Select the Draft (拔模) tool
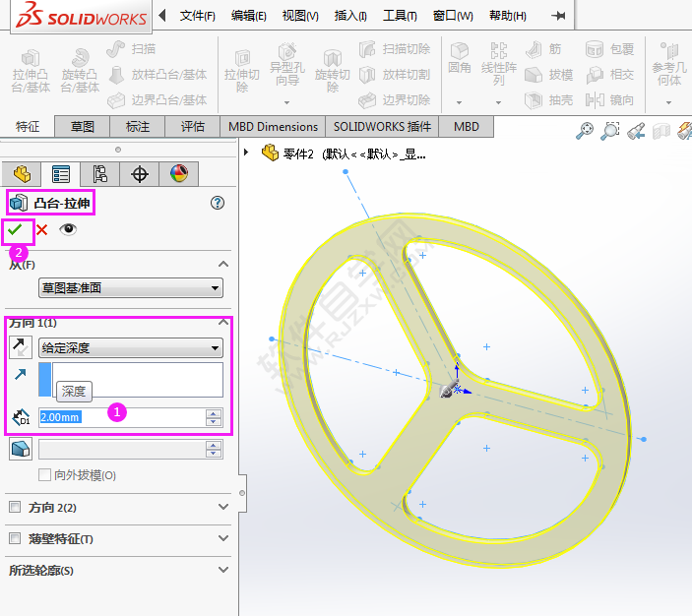Image resolution: width=692 pixels, height=616 pixels. (549, 75)
